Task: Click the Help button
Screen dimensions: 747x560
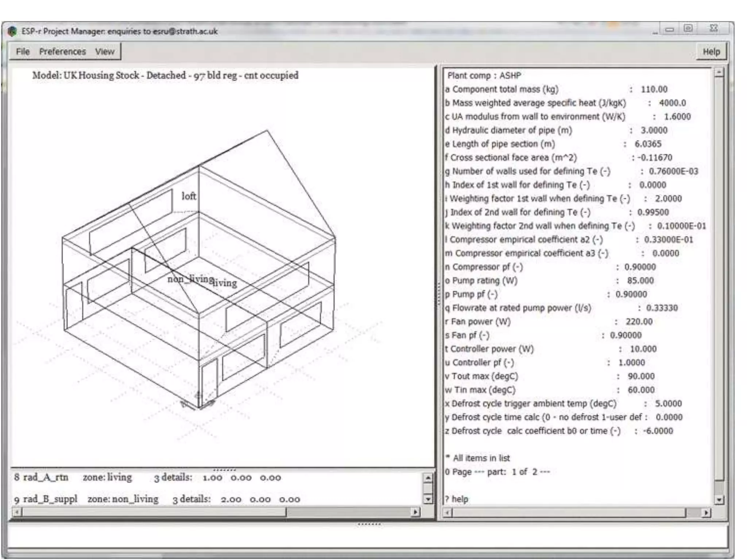Action: point(711,51)
